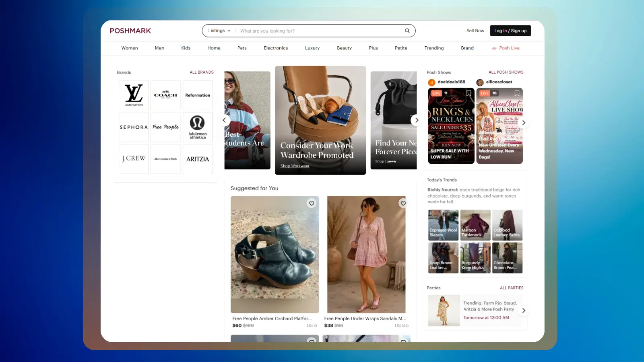Screen dimensions: 644x362
Task: Open the Beauty category
Action: [345, 48]
